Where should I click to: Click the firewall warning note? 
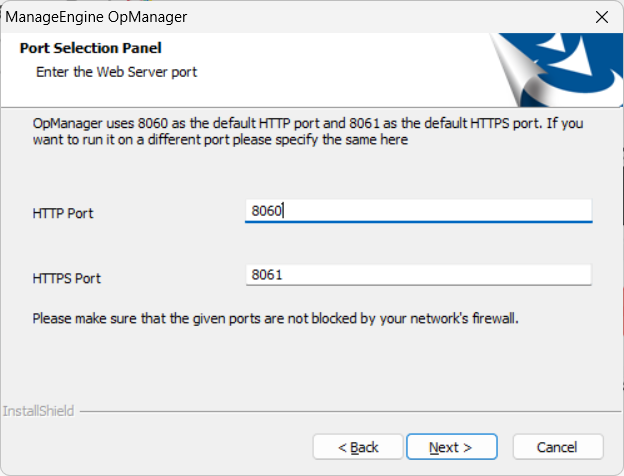click(276, 320)
